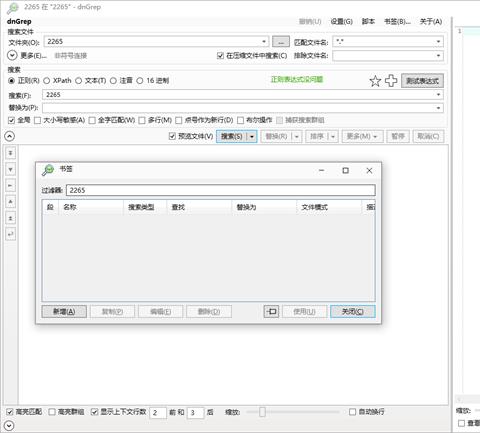Viewport: 480px width, 433px height.
Task: Open the 匹配文件名 dropdown
Action: [x=438, y=42]
